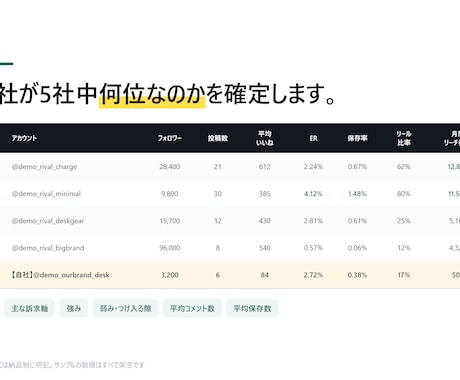Select the @demo_rival_deskgear account cell

[x=48, y=221]
